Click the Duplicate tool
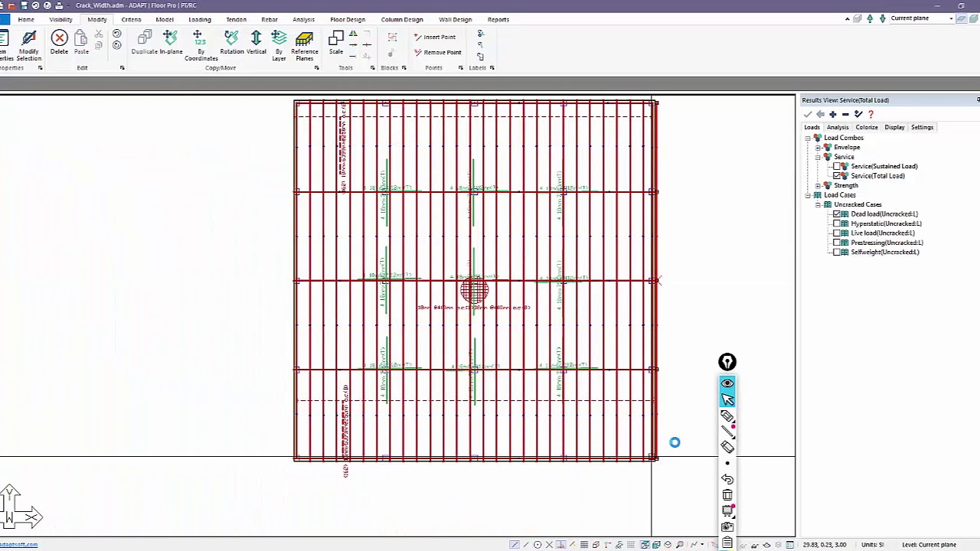This screenshot has width=980, height=551. [145, 42]
